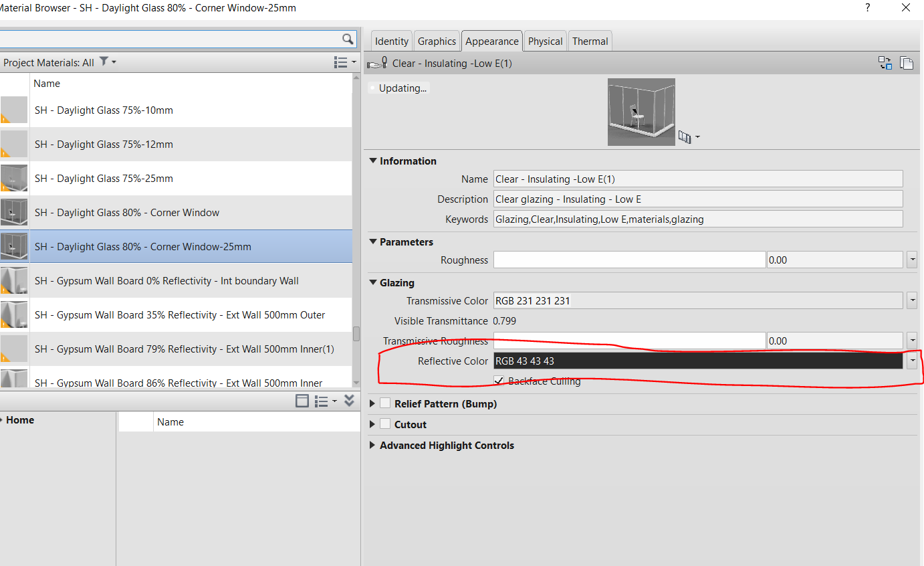Select Gypsum Wall Board 35% Reflectivity row
Image resolution: width=924 pixels, height=566 pixels.
pyautogui.click(x=176, y=314)
